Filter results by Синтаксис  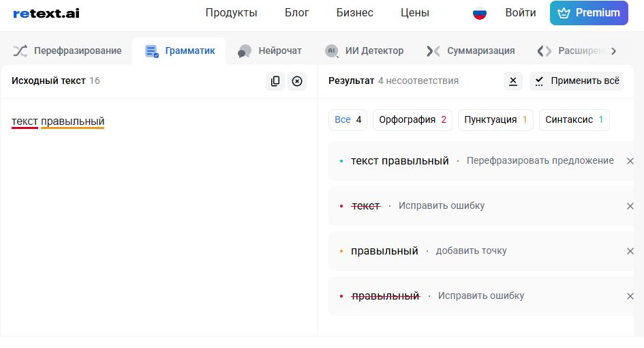(574, 119)
